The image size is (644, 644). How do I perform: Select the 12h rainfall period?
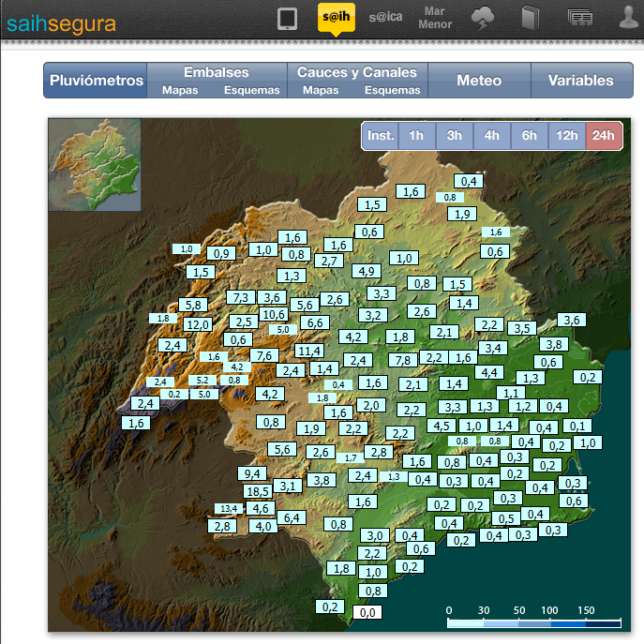tap(567, 136)
